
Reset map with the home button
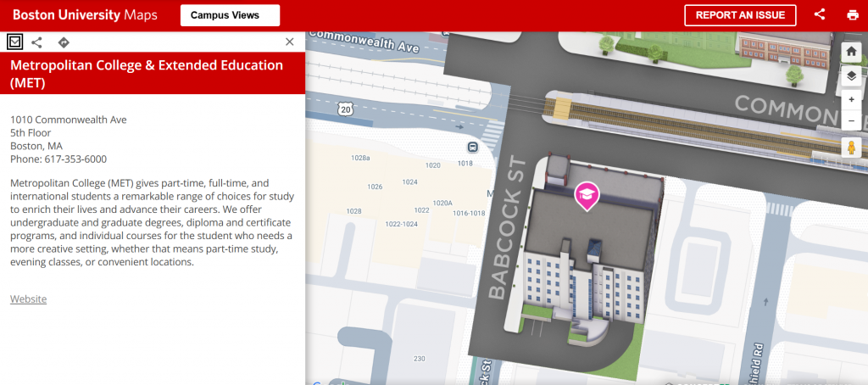(851, 51)
